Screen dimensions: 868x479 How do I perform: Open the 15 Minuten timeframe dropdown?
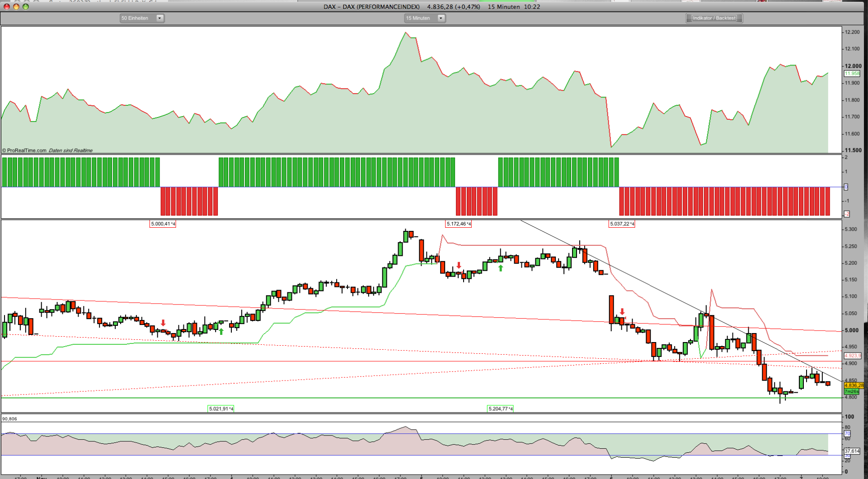pos(425,18)
